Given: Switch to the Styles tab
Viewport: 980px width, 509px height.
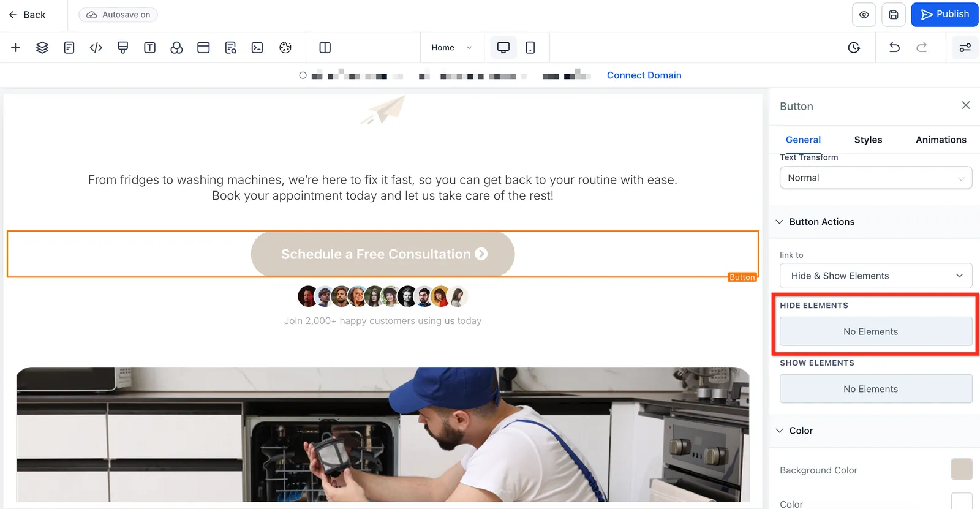Looking at the screenshot, I should point(868,140).
